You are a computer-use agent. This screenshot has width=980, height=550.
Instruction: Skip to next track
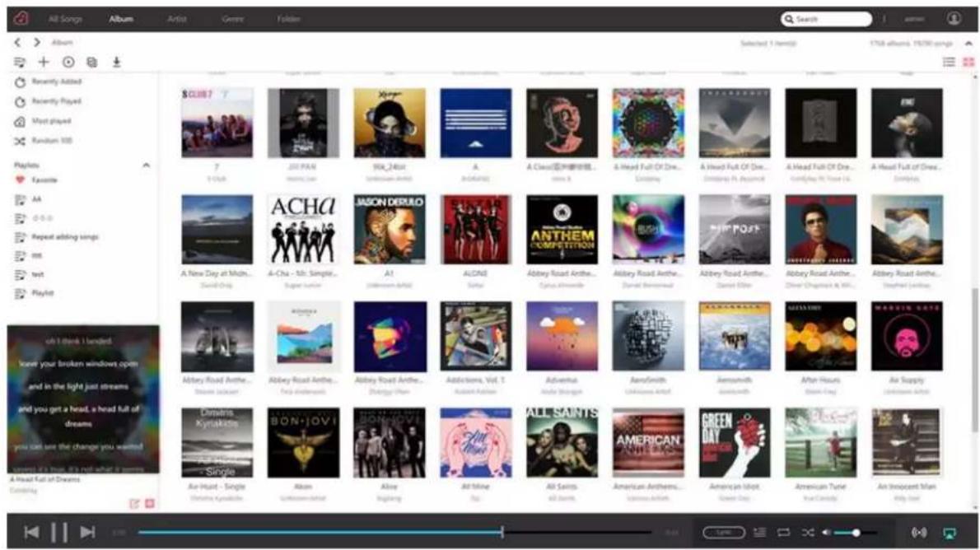point(87,533)
